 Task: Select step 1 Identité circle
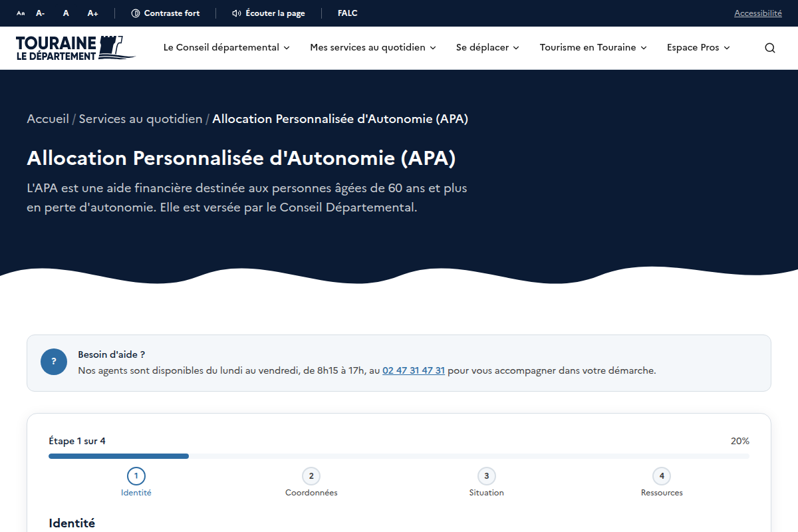click(x=136, y=476)
